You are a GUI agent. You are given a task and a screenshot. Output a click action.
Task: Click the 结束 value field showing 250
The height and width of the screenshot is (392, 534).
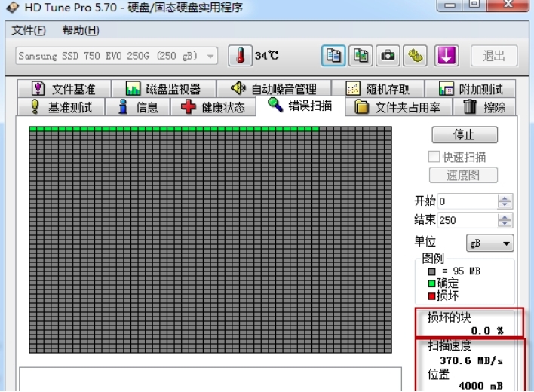point(468,220)
